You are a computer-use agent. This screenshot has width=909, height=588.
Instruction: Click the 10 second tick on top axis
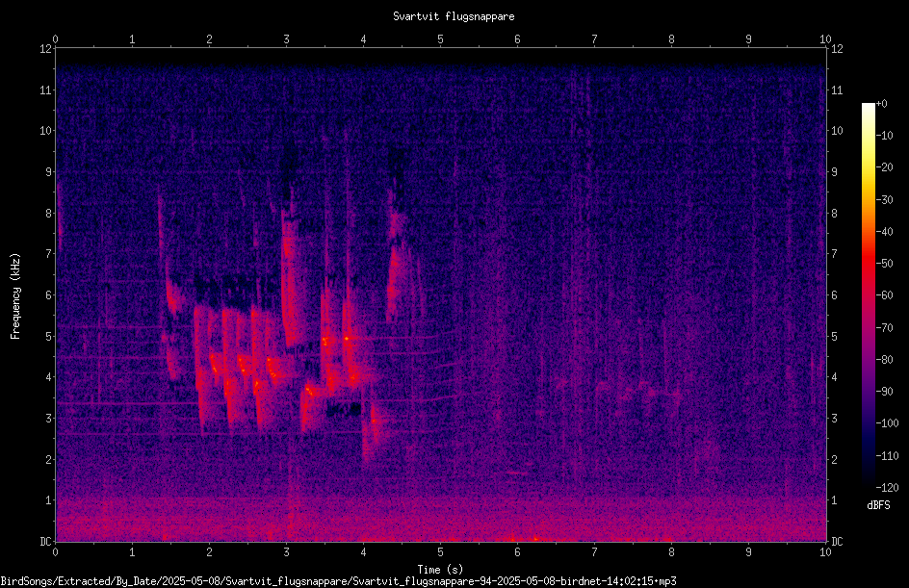825,39
